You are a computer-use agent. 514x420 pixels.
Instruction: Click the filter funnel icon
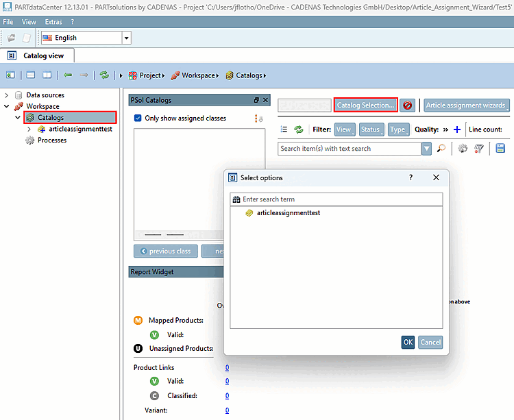point(479,149)
